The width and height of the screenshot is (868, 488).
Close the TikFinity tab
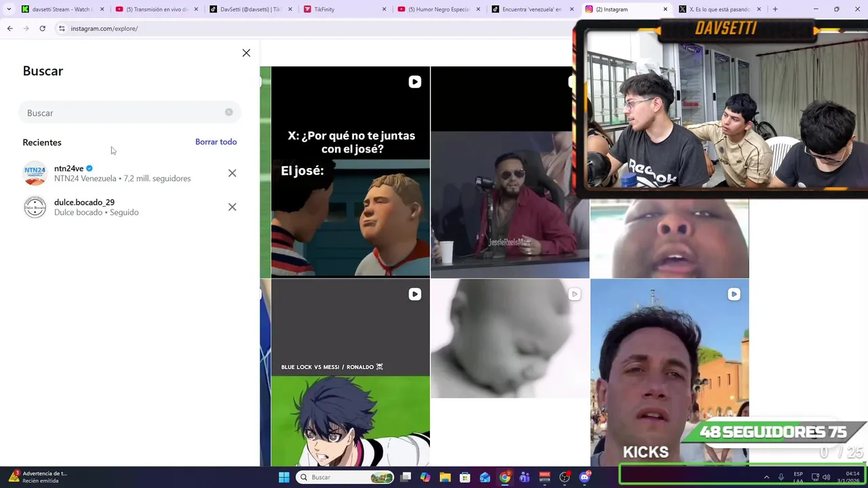pos(384,9)
